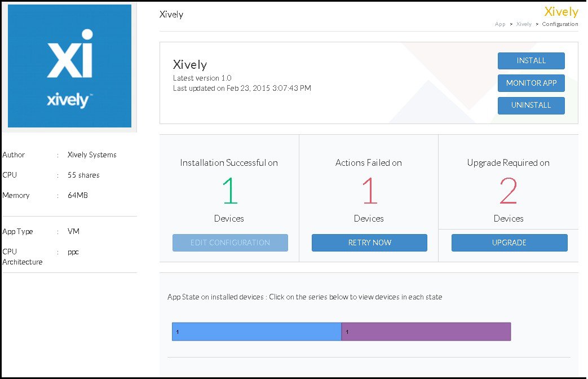
Task: Click the Xively app logo image
Action: point(70,66)
